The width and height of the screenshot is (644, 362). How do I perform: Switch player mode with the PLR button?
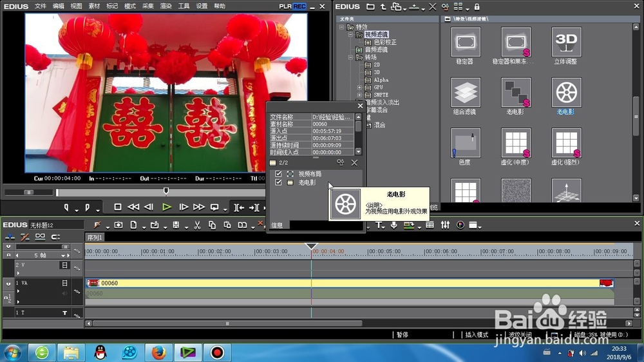tap(285, 6)
